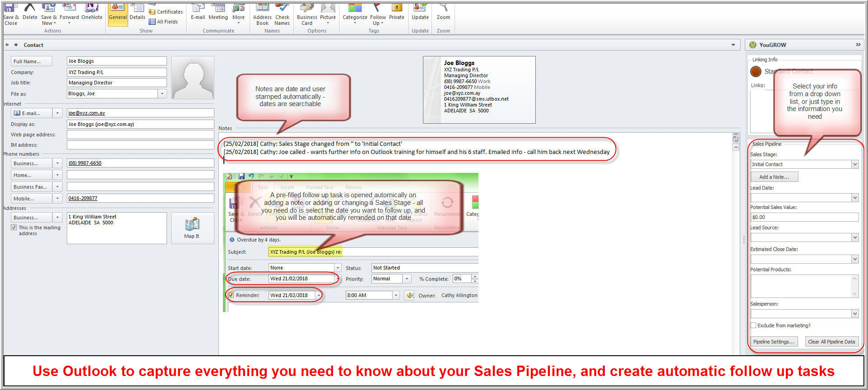Open the Address Book

(262, 14)
